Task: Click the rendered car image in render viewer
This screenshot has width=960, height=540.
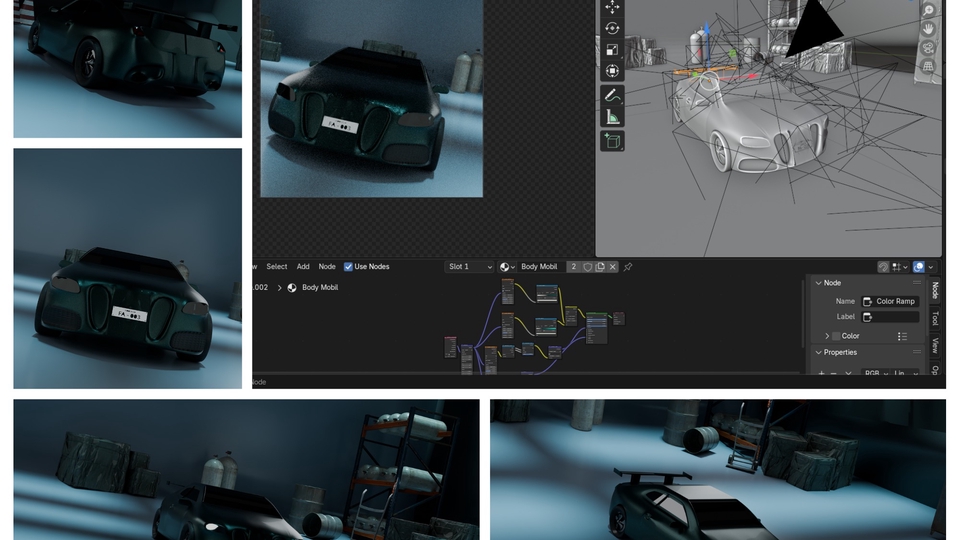Action: 372,98
